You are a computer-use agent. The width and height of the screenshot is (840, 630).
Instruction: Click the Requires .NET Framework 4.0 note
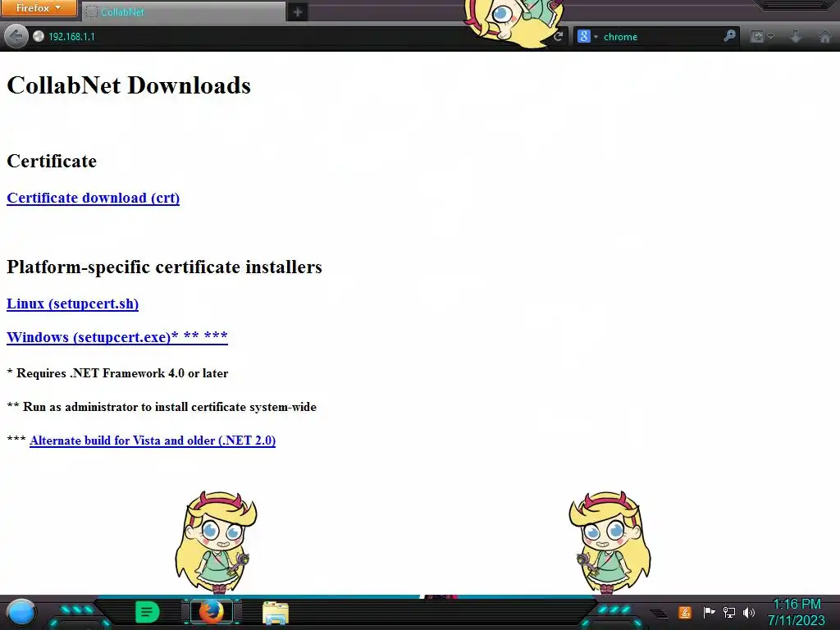coord(117,373)
